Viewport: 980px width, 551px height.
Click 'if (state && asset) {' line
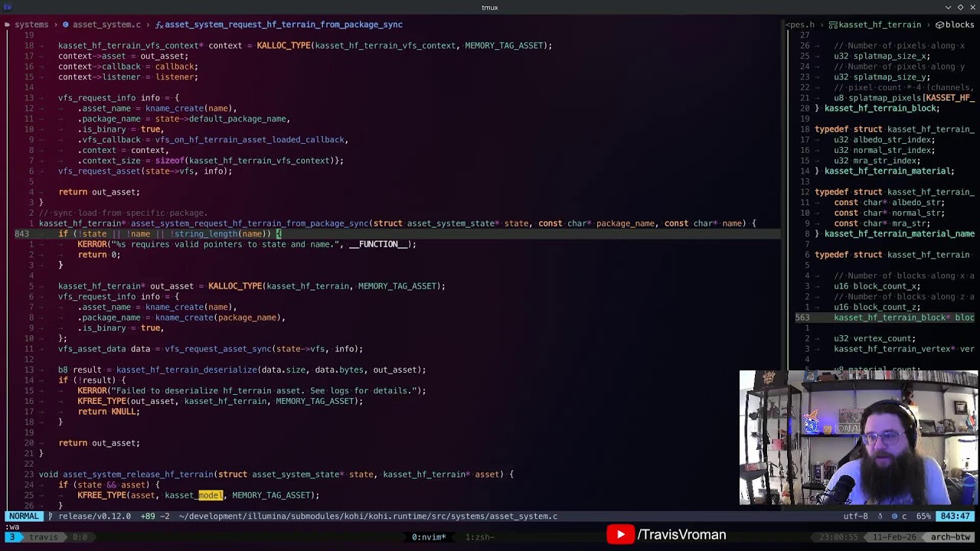pyautogui.click(x=109, y=485)
